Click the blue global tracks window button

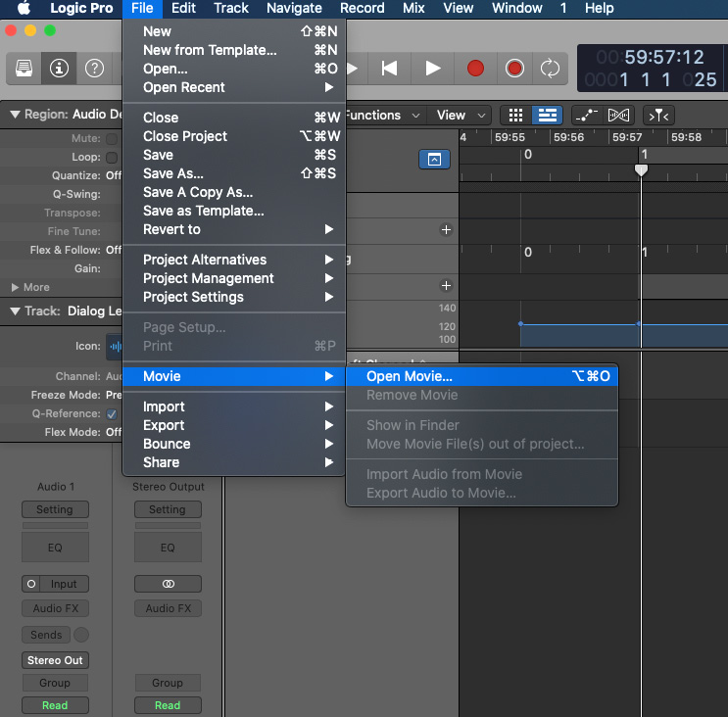tap(434, 160)
